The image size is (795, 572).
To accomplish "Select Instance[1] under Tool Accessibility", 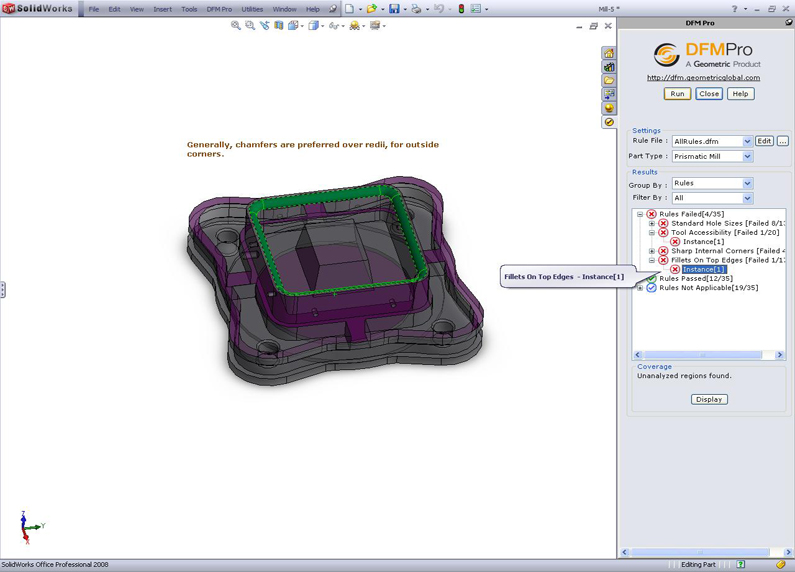I will (x=703, y=242).
